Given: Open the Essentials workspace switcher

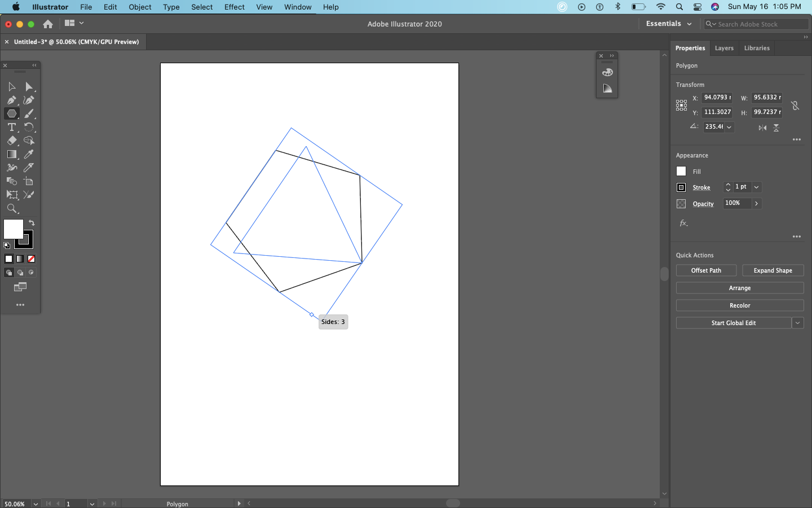Looking at the screenshot, I should [669, 24].
